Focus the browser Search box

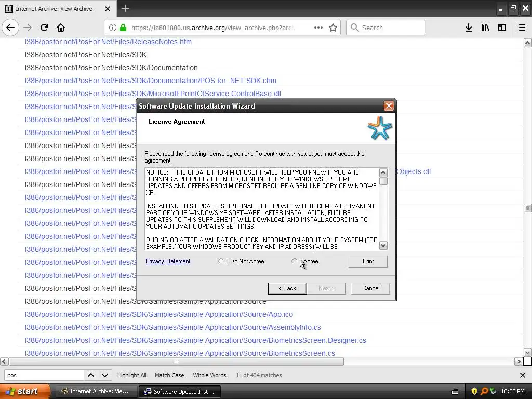click(x=386, y=28)
